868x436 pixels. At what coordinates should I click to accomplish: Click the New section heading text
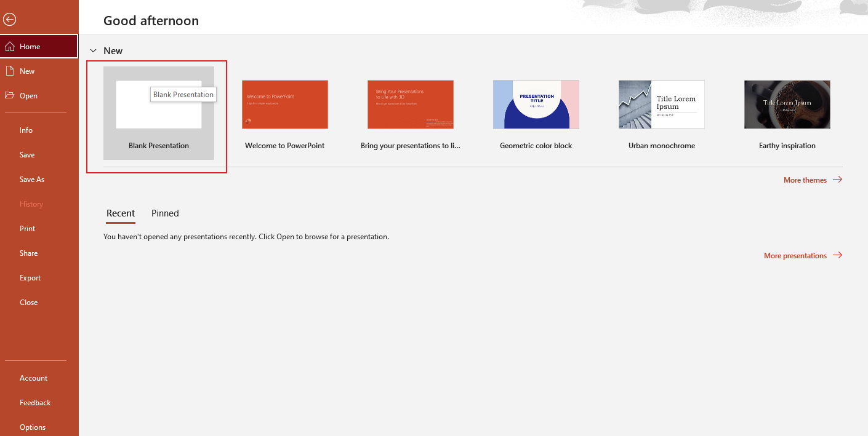[113, 51]
